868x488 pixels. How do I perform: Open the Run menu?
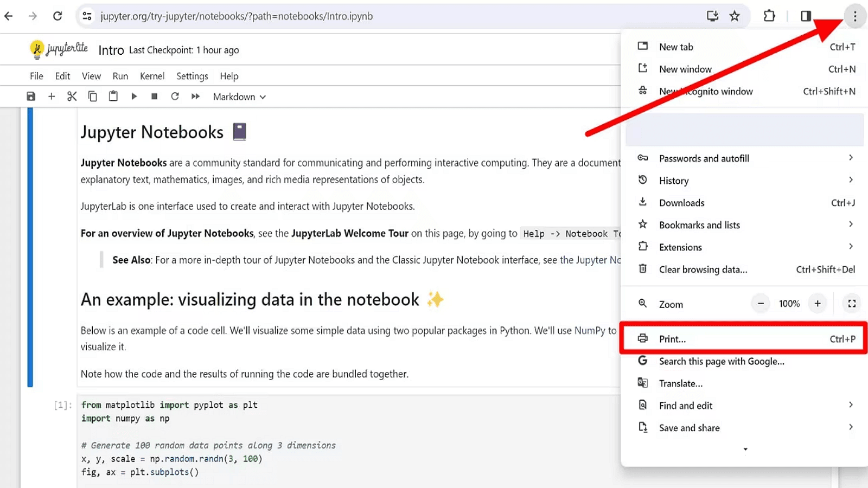pos(120,76)
